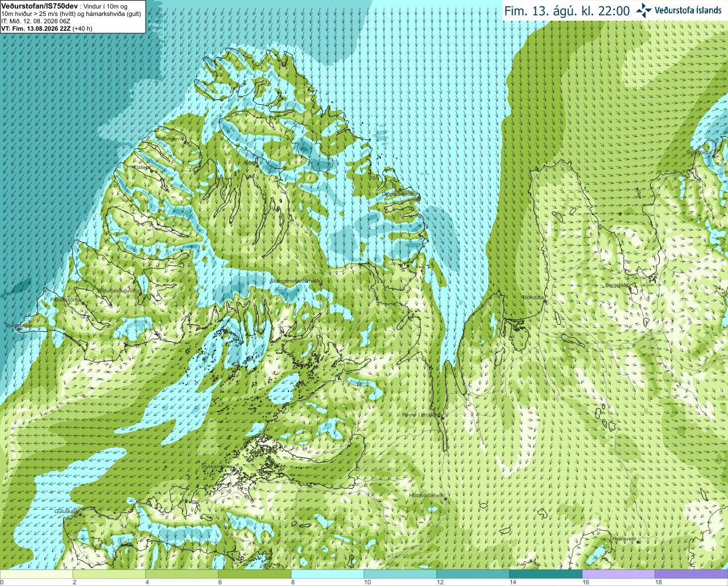Screen dimensions: 728x586
Task: Click the Holtavörðuheiði station dot
Action: [445, 499]
